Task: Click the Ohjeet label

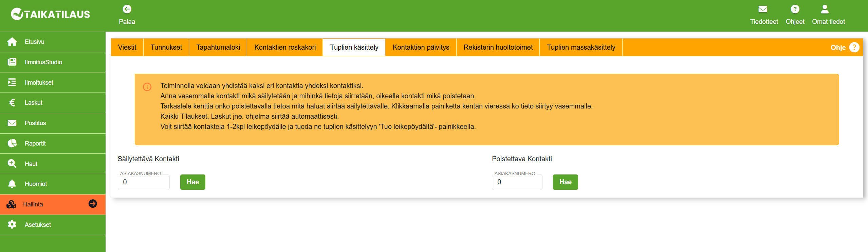Action: [x=795, y=22]
